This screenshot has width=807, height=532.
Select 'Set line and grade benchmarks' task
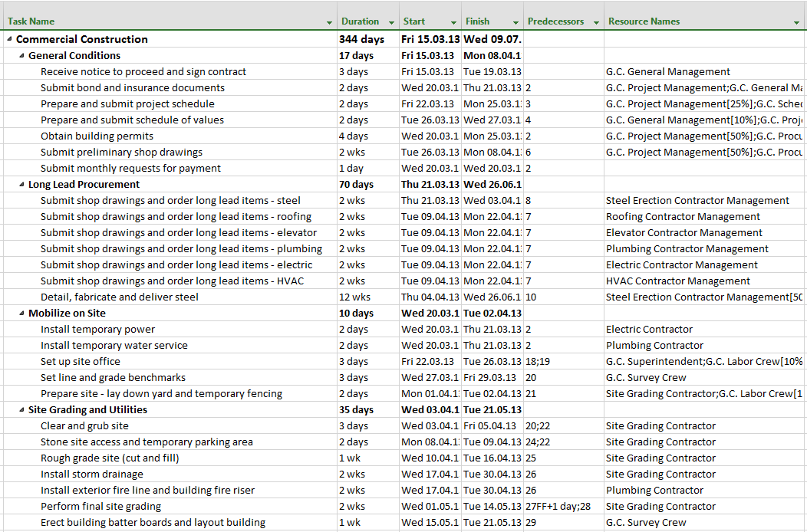[114, 378]
